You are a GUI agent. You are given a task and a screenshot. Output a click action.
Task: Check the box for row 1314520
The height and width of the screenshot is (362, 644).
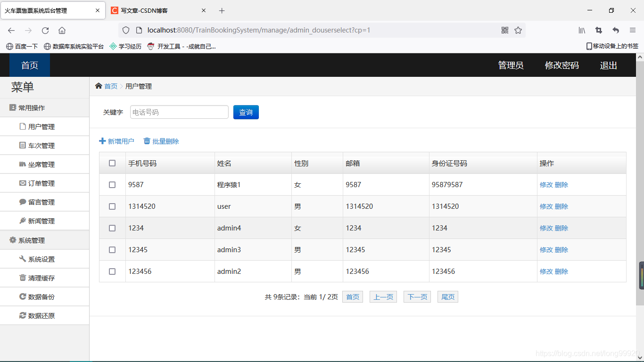click(x=112, y=206)
